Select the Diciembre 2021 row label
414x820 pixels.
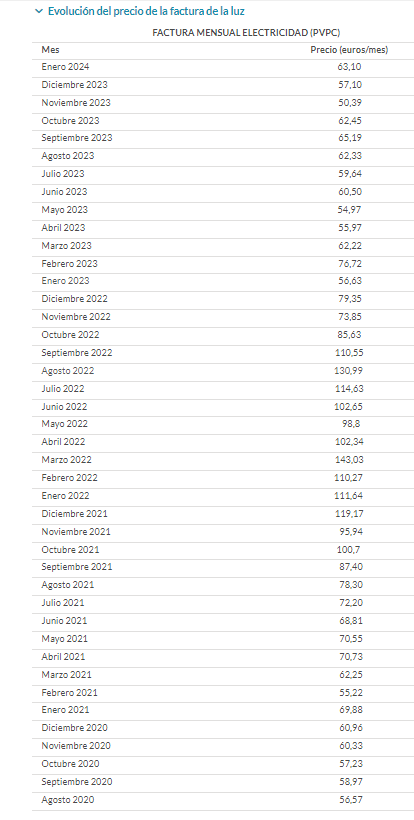click(74, 514)
